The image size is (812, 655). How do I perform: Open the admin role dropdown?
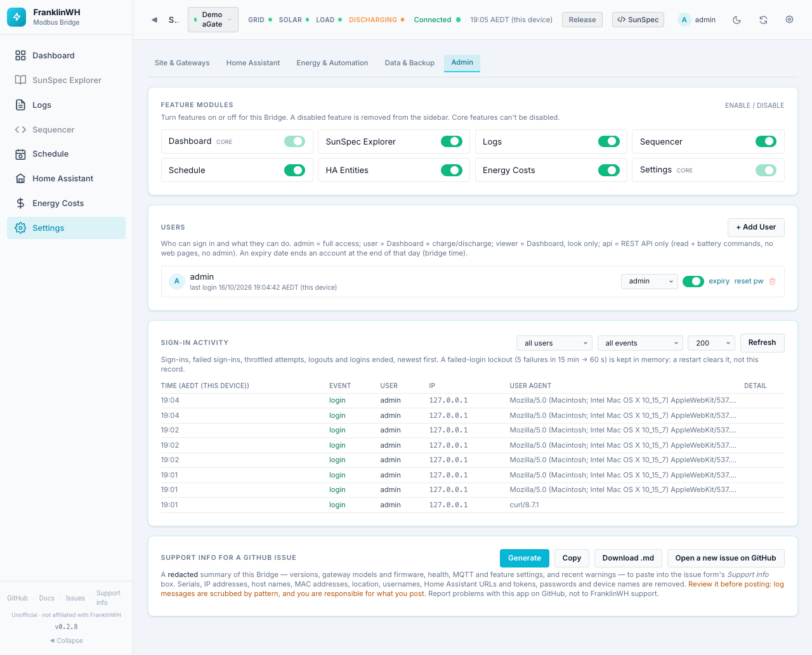[x=650, y=282]
